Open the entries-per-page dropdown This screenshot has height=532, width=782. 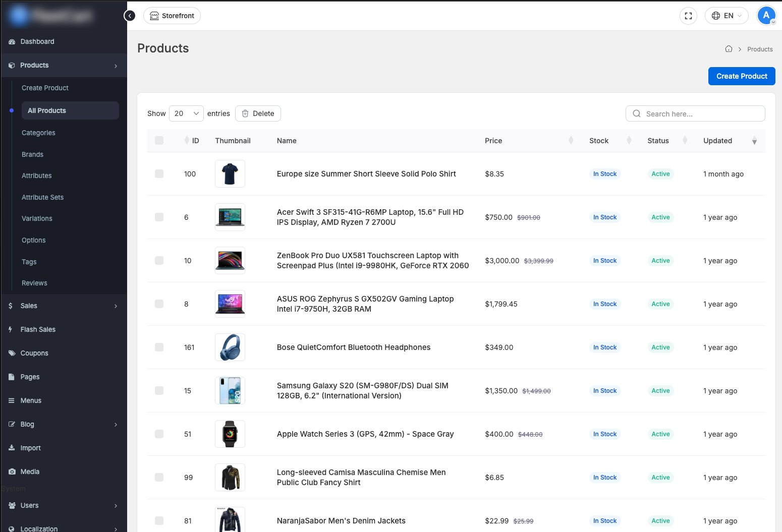coord(186,113)
